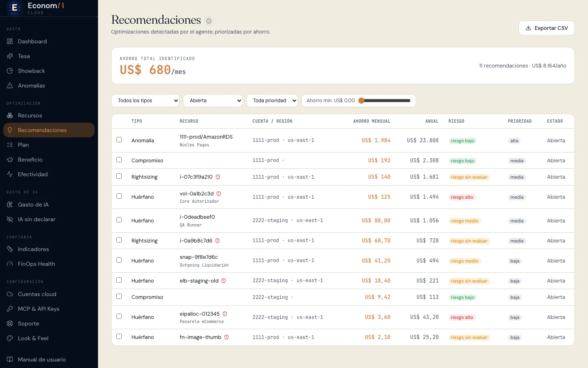Check the box for vol-0a1b2c3d row
The width and height of the screenshot is (588, 368).
pyautogui.click(x=119, y=196)
